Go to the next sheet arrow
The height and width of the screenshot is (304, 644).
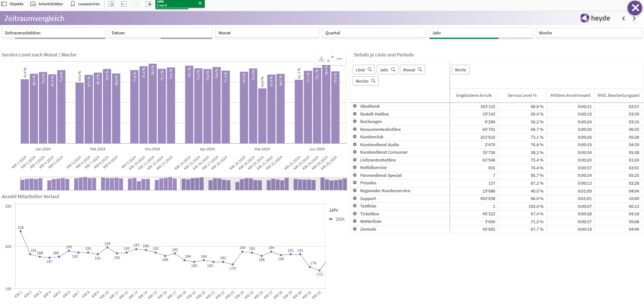[634, 18]
